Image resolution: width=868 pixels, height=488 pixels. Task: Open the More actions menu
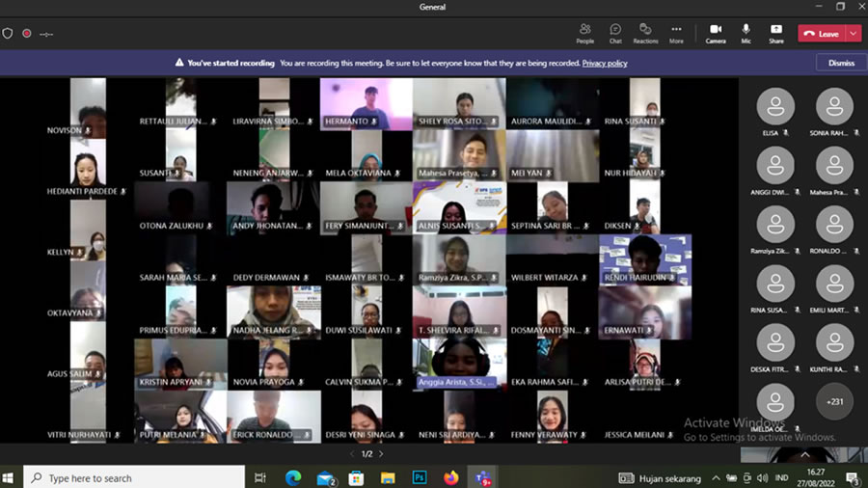point(676,33)
